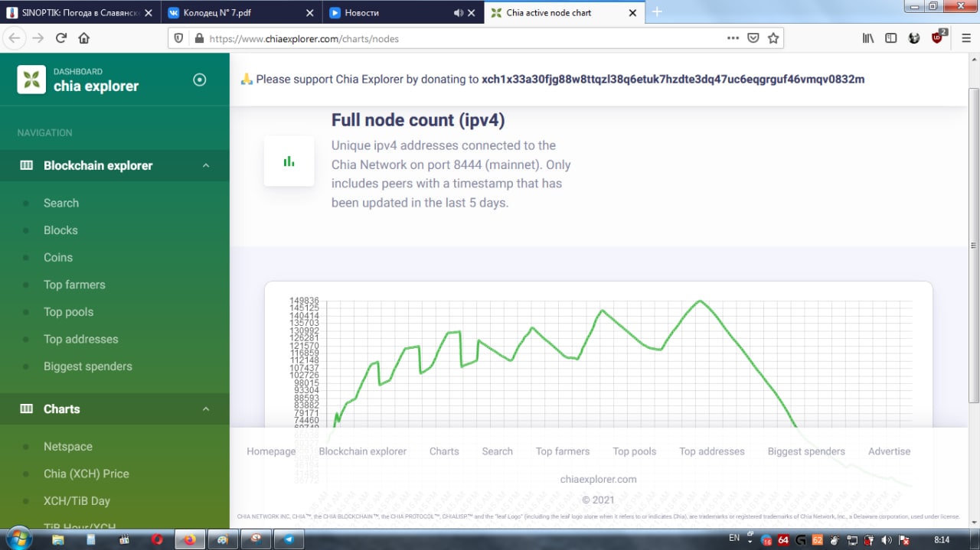Open Firefox in the taskbar
Image resolution: width=980 pixels, height=550 pixels.
189,539
